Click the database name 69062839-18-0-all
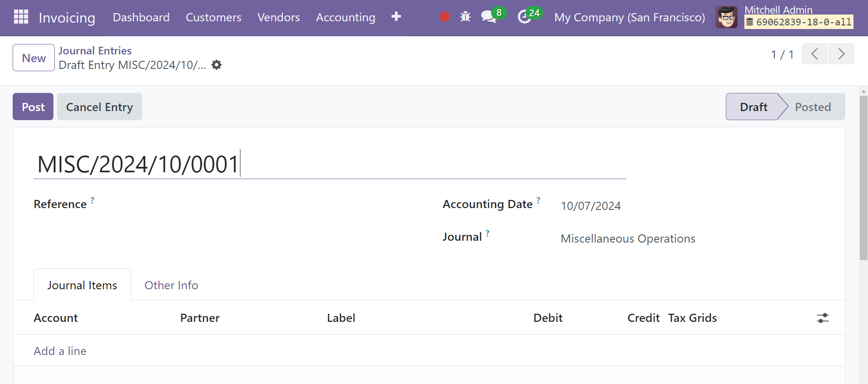This screenshot has width=868, height=384. [799, 22]
